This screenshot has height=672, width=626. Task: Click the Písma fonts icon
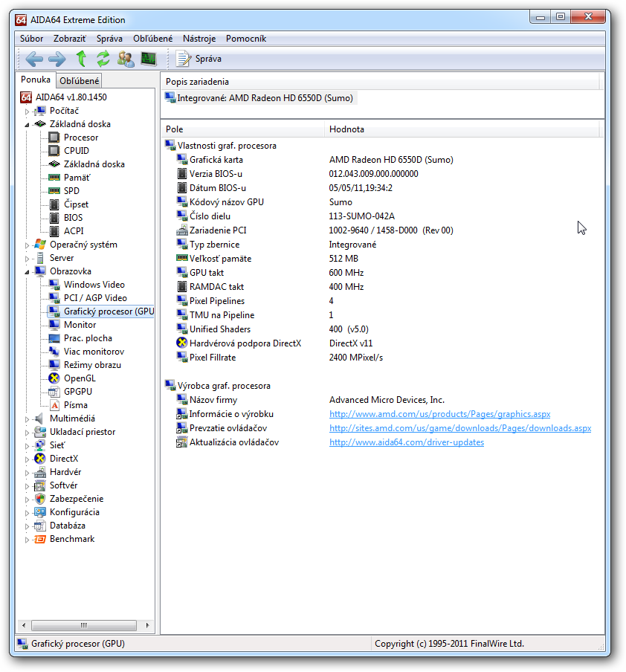click(54, 405)
